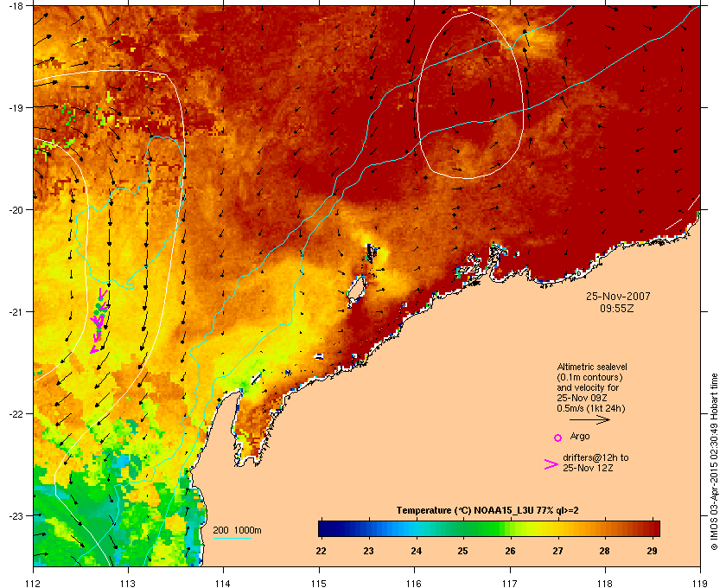Click the '200 1000m' bathymetry label

point(237,530)
